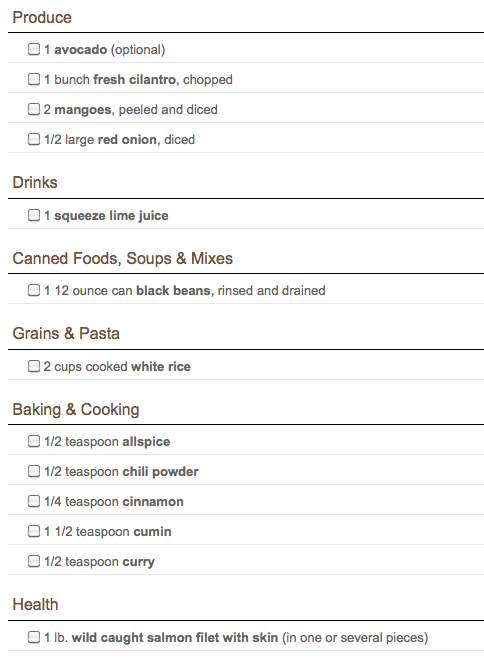Check off squeeze lime juice
The image size is (484, 667).
34,215
